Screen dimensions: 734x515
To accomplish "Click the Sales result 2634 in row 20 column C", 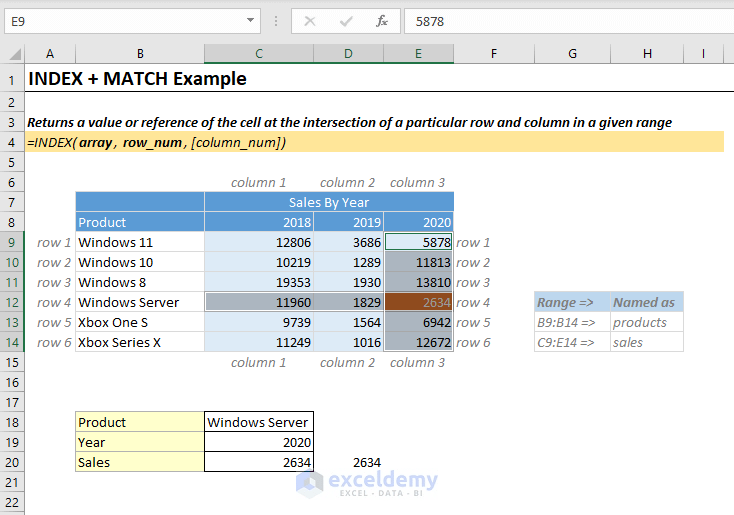I will 259,463.
